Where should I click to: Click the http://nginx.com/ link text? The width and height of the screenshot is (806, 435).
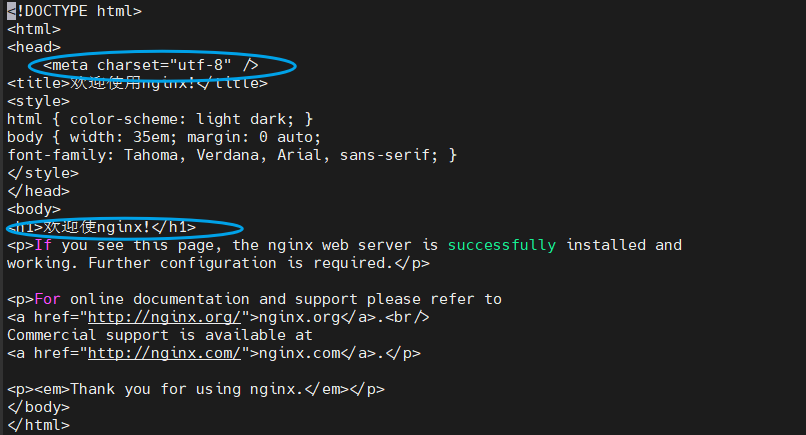tap(164, 353)
